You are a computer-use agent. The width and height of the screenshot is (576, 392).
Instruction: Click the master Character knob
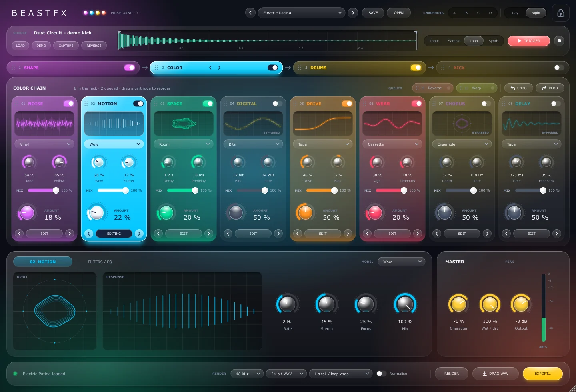coord(458,304)
